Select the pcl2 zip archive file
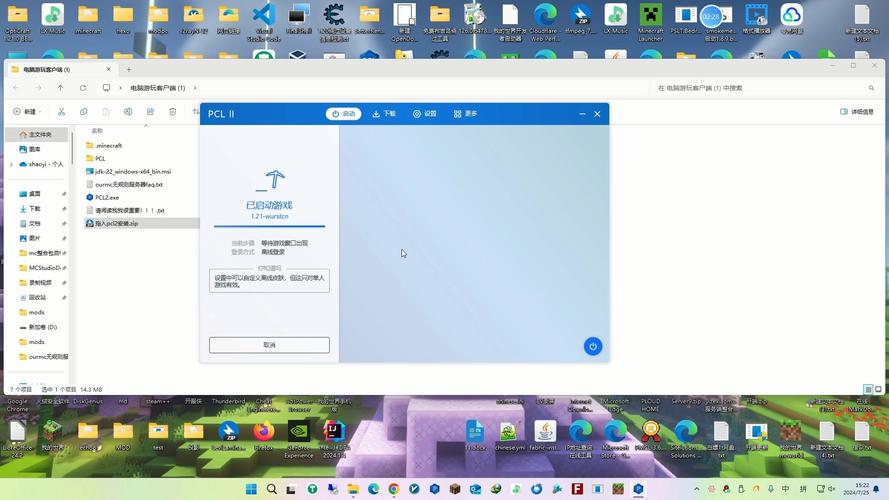This screenshot has height=500, width=889. [x=112, y=223]
